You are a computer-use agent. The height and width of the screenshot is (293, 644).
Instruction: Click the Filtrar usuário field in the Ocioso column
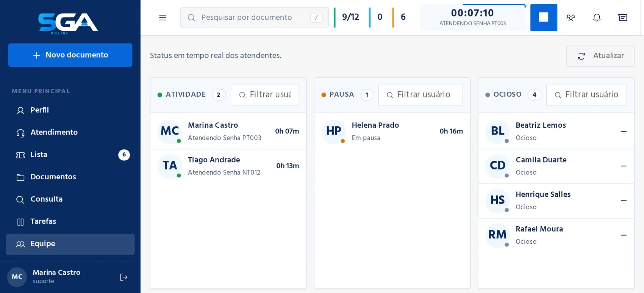coord(586,95)
